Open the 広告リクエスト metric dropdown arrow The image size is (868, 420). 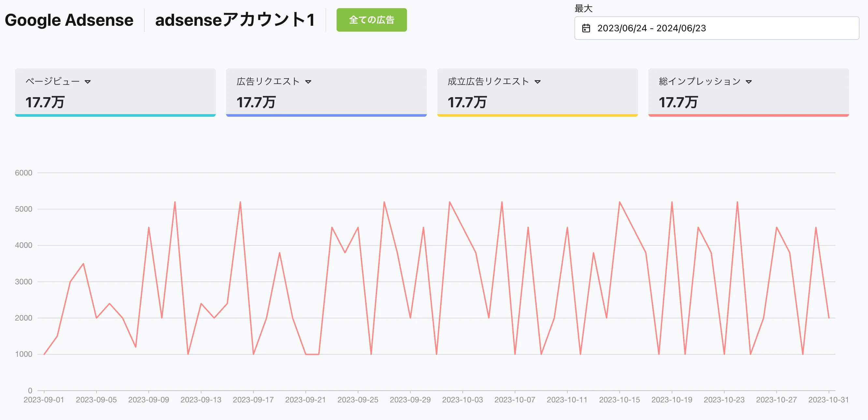[308, 82]
